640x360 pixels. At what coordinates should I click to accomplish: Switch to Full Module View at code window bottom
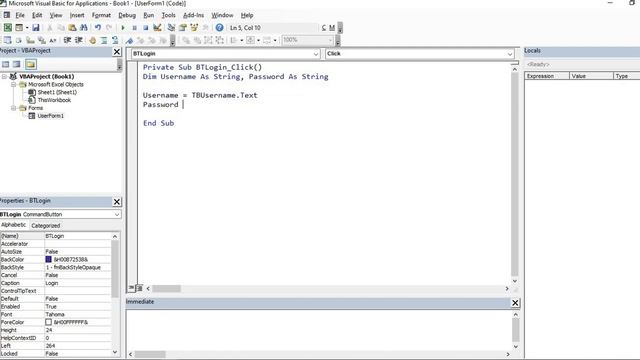point(139,288)
